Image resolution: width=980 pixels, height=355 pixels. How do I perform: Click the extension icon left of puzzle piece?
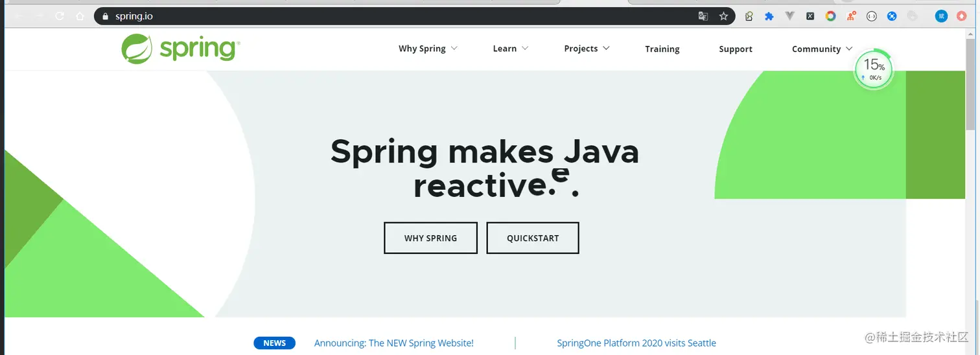(749, 16)
